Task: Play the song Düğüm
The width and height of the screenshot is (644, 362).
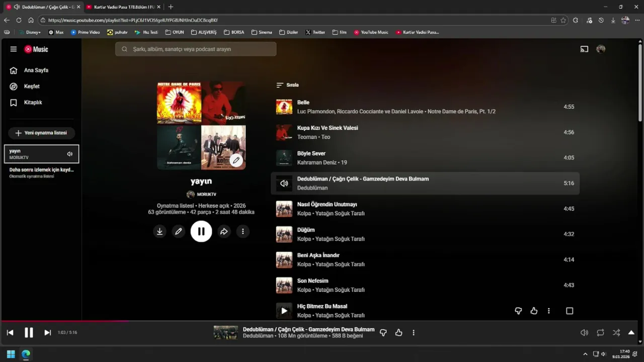Action: point(306,230)
